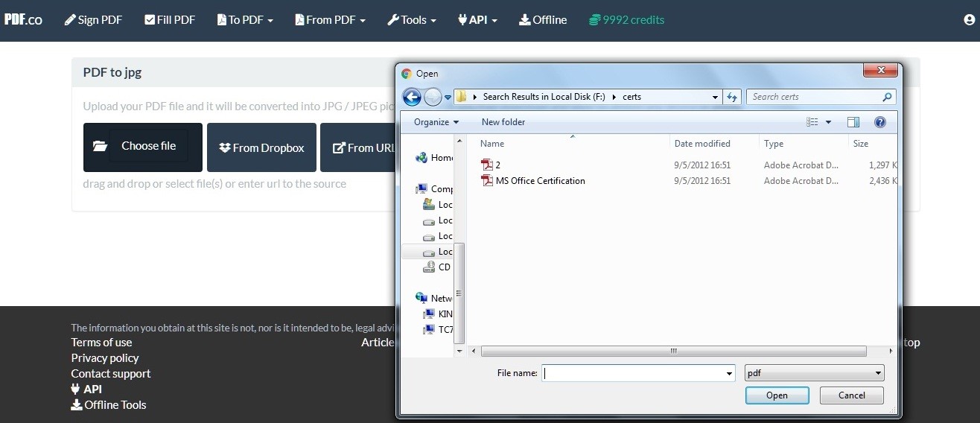This screenshot has height=423, width=980.
Task: Click New folder in dialog toolbar
Action: click(503, 122)
